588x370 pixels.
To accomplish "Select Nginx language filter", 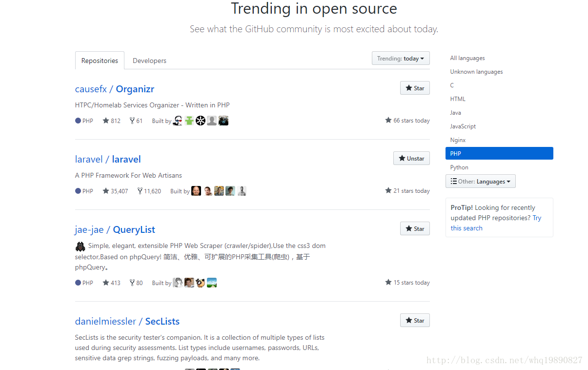I will (458, 140).
